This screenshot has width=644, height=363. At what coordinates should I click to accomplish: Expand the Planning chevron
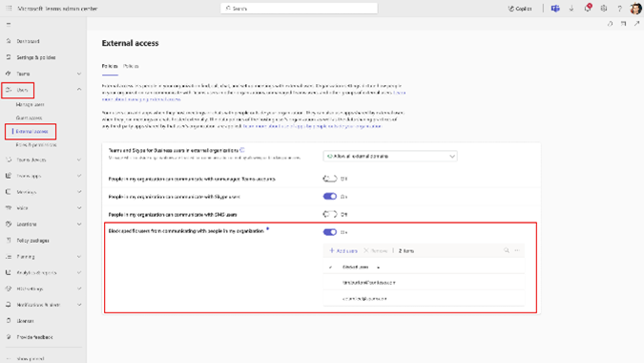pyautogui.click(x=79, y=257)
